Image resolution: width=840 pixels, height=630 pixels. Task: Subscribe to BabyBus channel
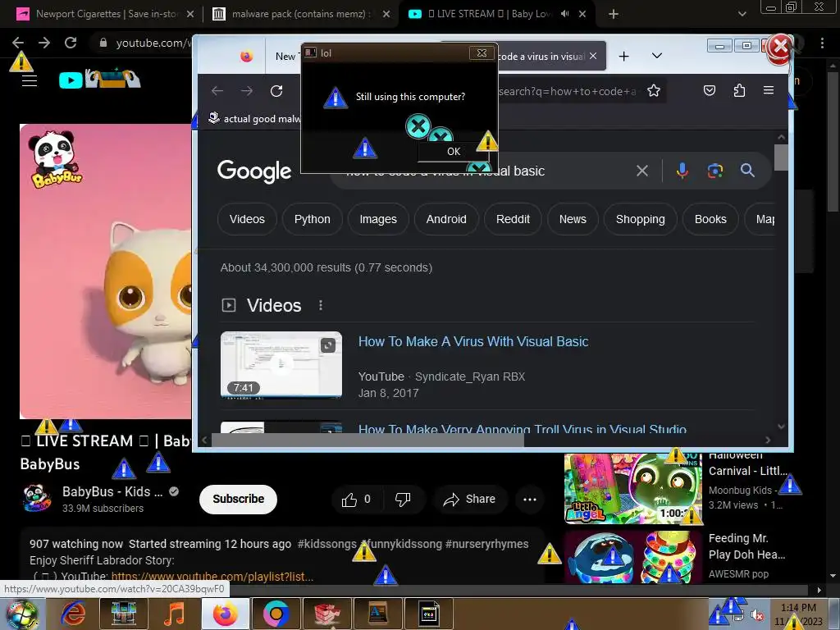click(239, 500)
